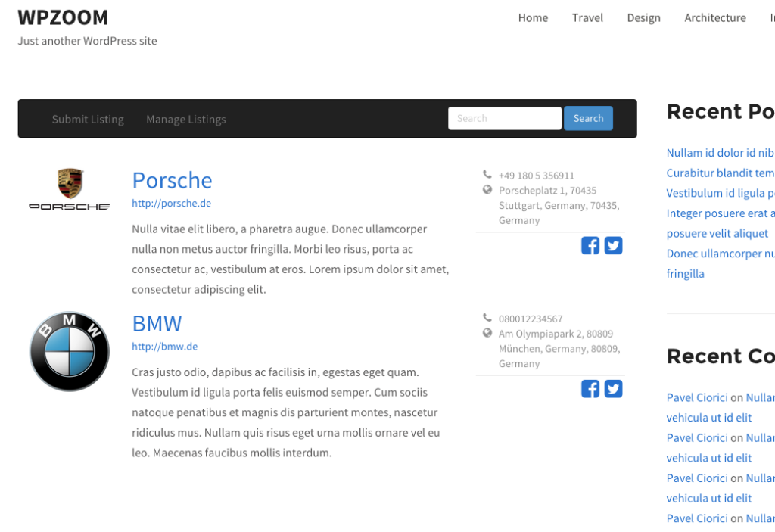Click the phone icon beside 080012234567
Image resolution: width=775 pixels, height=532 pixels.
pos(487,317)
